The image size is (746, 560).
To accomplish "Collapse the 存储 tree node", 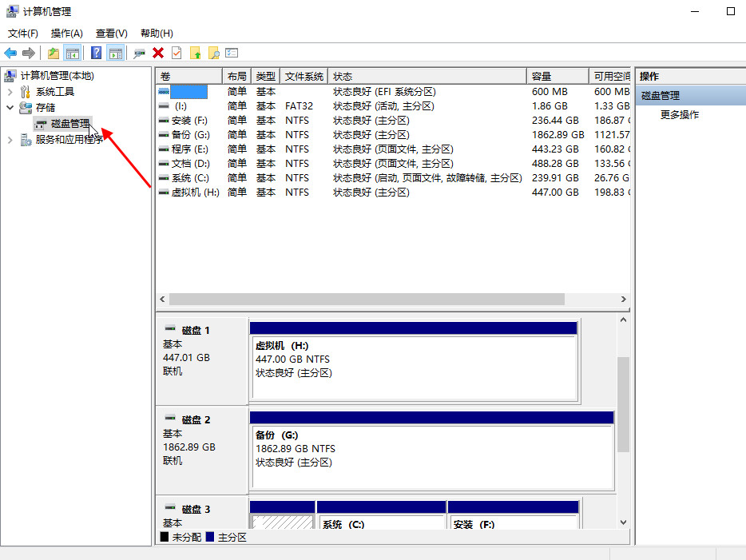I will click(10, 107).
